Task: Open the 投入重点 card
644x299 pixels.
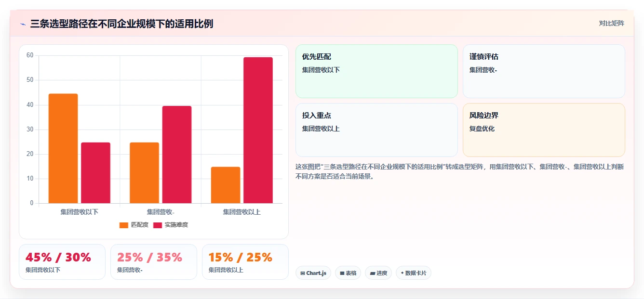Action: (x=376, y=130)
